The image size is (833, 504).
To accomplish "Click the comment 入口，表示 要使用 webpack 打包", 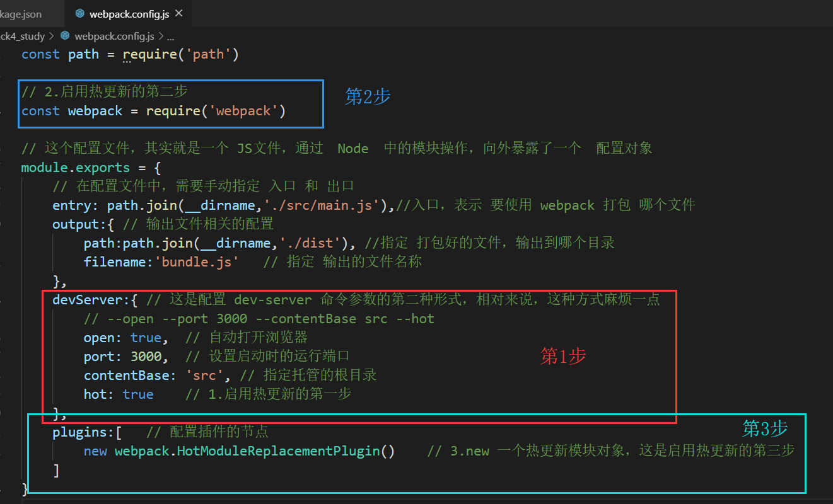I will 546,205.
